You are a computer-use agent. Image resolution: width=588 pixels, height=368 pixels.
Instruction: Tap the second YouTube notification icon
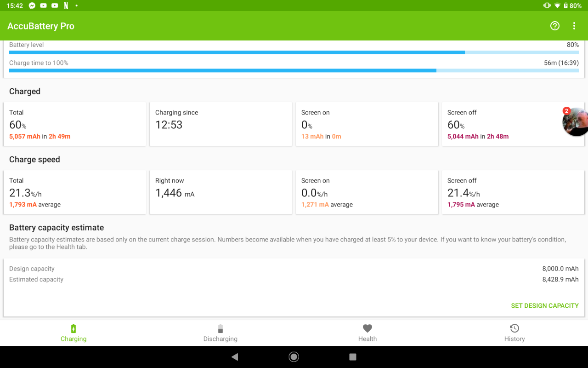coord(55,6)
